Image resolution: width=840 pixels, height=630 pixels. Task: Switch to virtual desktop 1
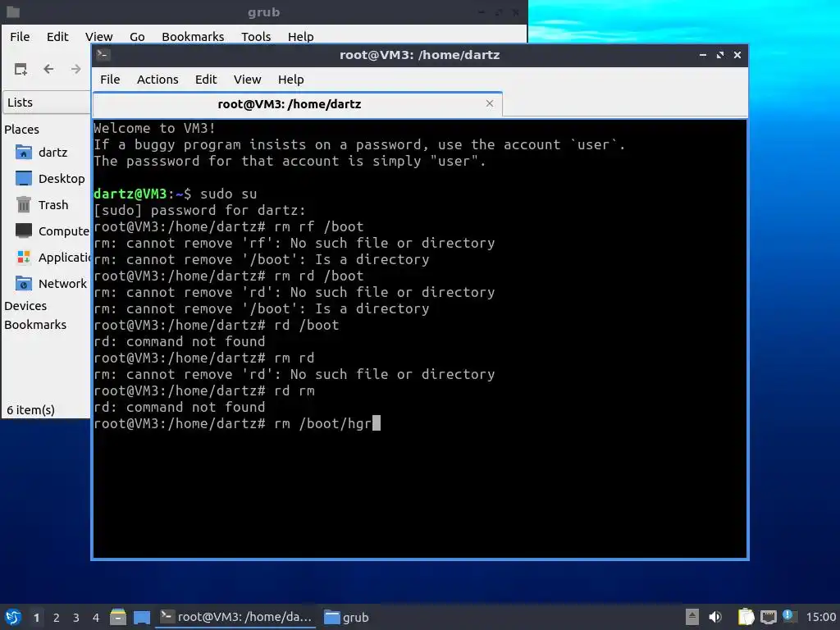tap(36, 618)
